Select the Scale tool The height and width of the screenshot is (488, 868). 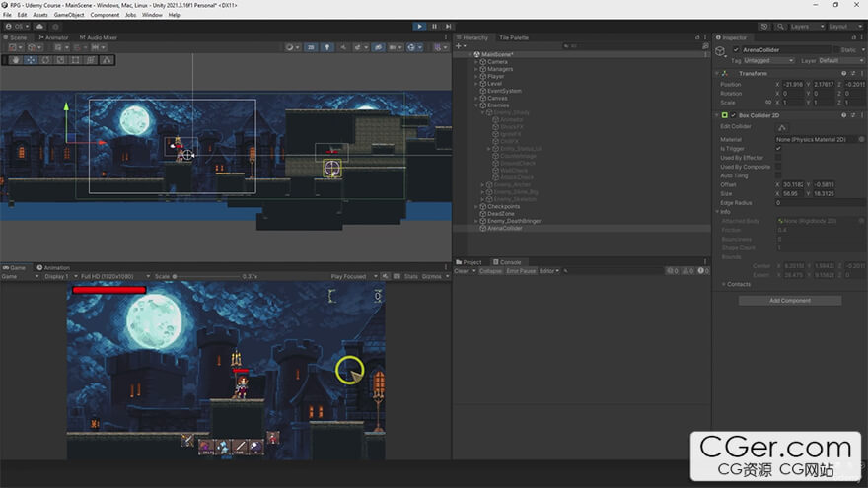tap(60, 60)
